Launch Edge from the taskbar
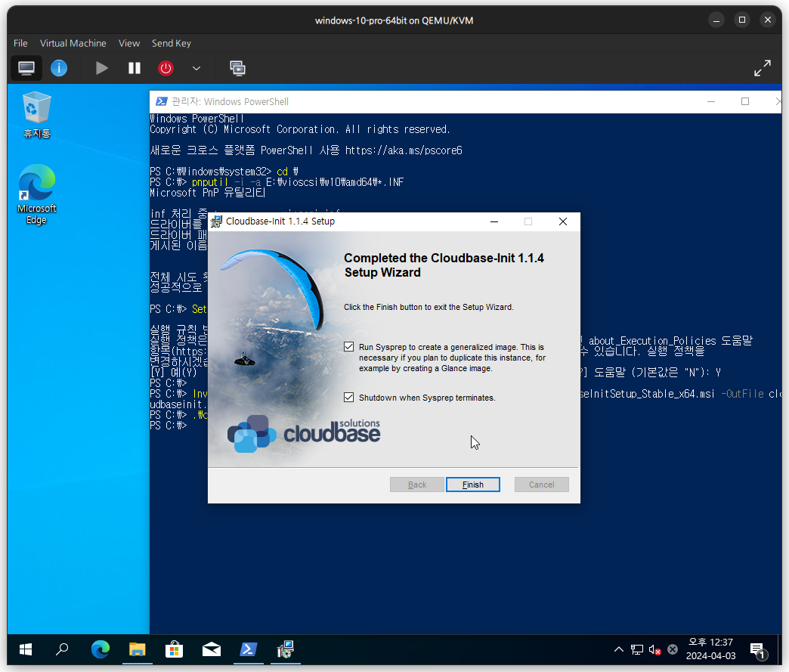 coord(100,649)
